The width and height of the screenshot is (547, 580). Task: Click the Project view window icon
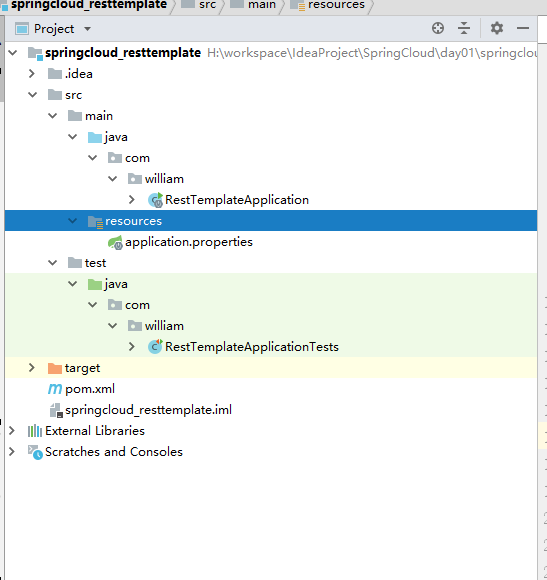22,29
